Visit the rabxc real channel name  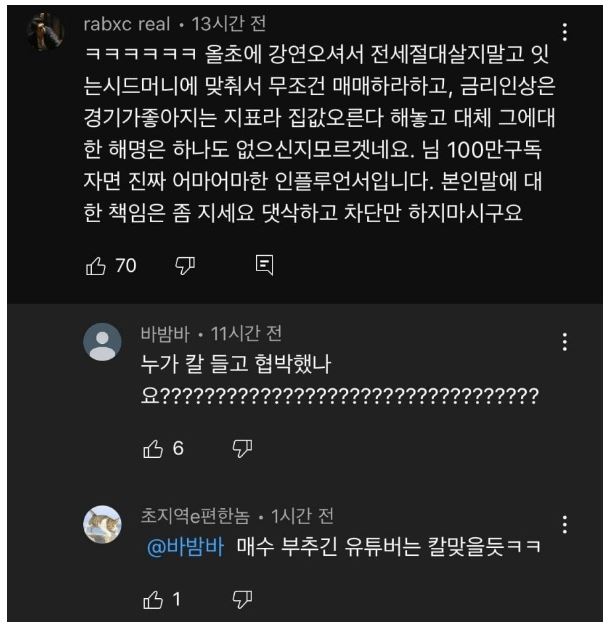coord(126,24)
